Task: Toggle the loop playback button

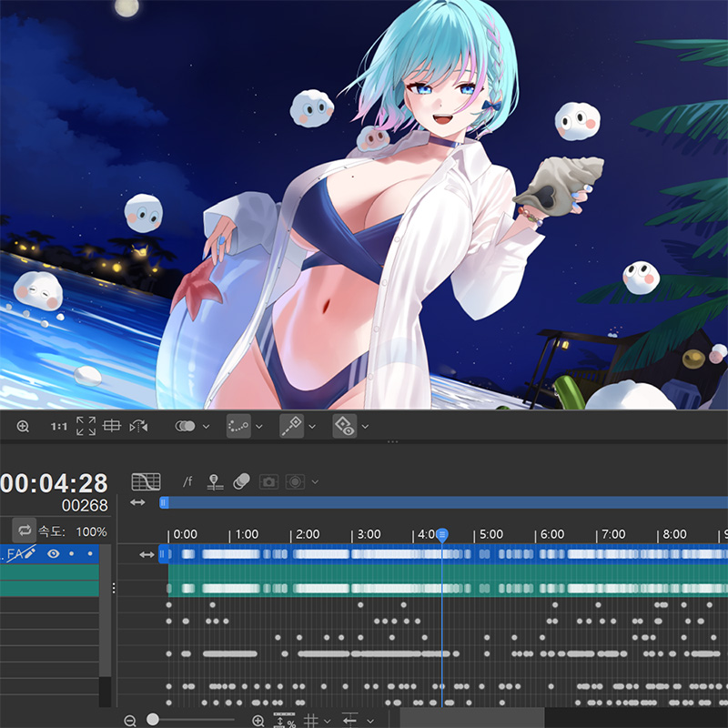Action: pos(25,531)
